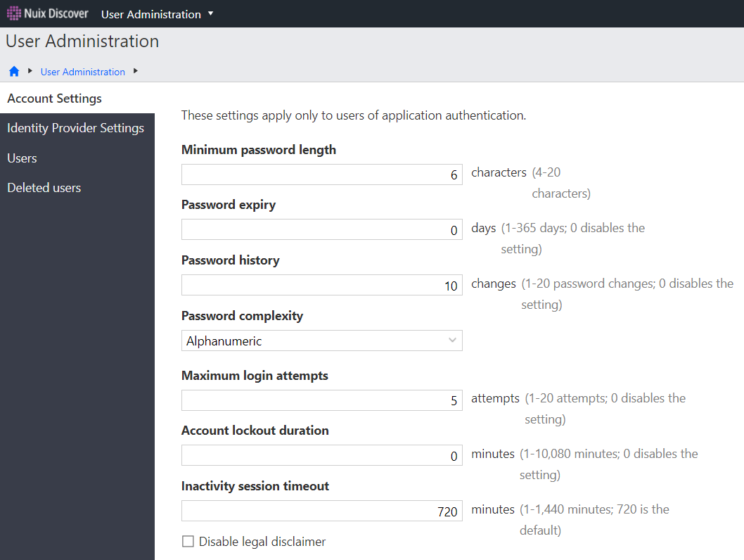Click the Password history changes field

click(x=321, y=285)
